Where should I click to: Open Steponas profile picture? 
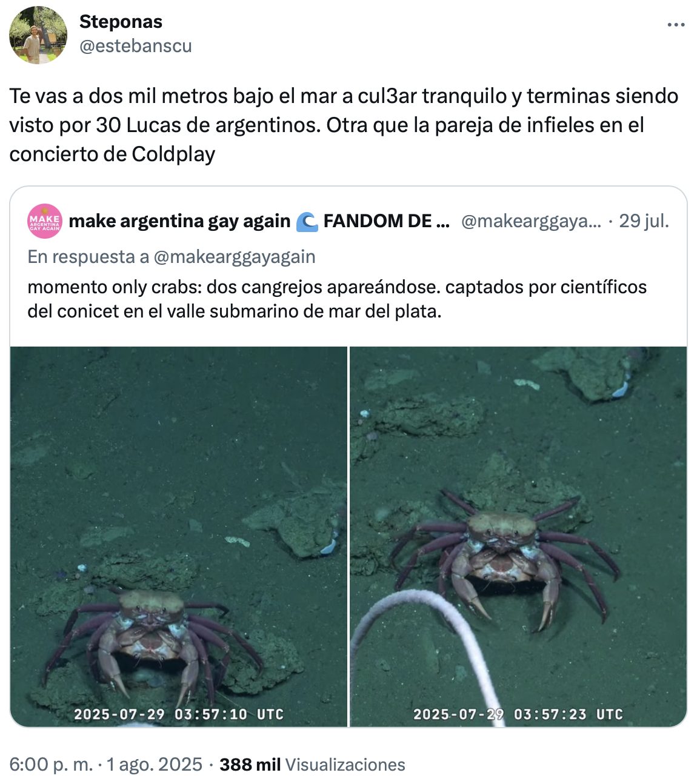(38, 35)
